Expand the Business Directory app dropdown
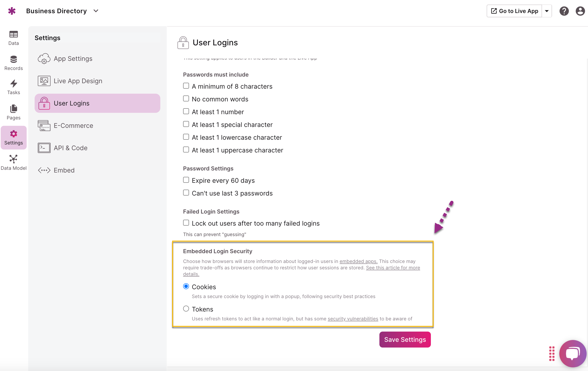Screen dimensions: 588x371 tap(96, 11)
